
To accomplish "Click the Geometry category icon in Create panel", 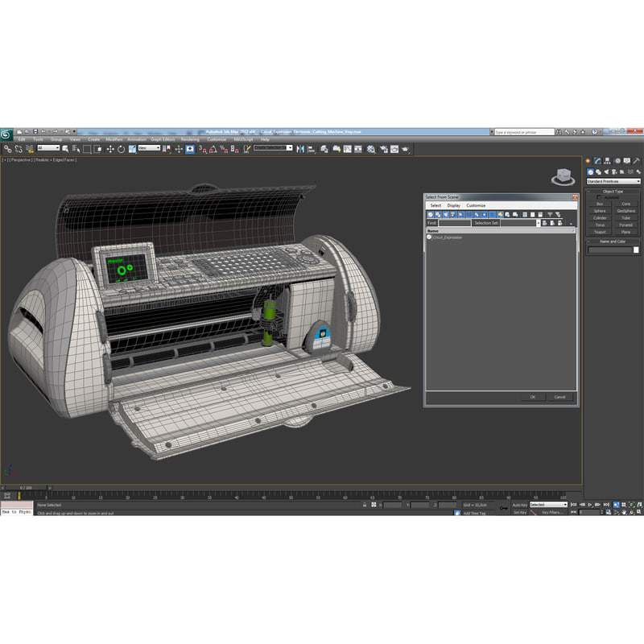I will (x=590, y=171).
